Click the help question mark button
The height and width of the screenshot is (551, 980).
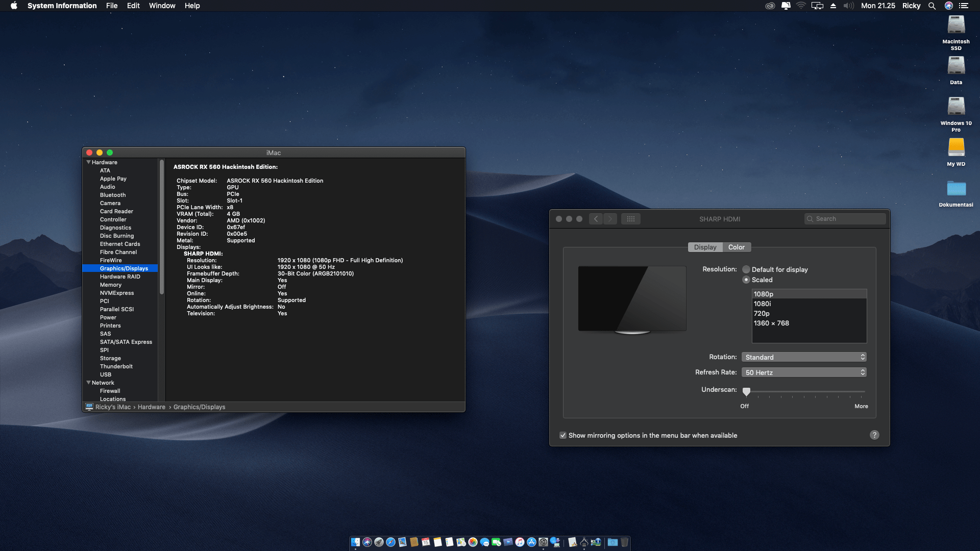(874, 435)
